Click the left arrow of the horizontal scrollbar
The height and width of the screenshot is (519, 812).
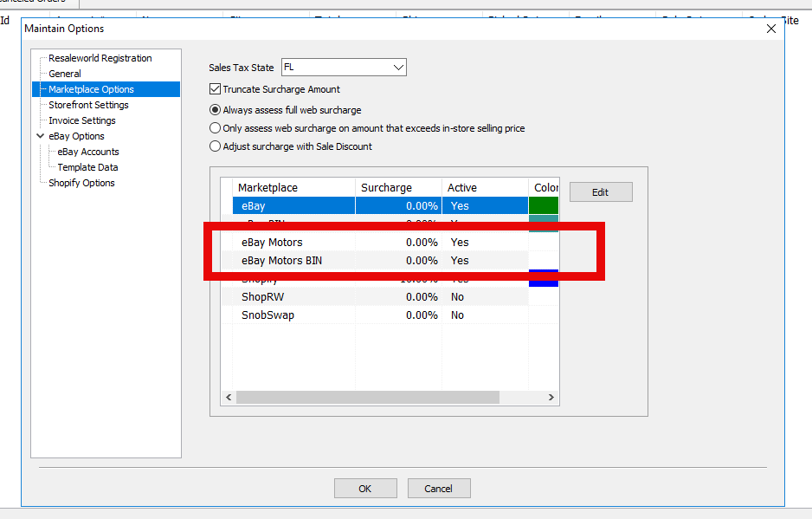click(229, 397)
